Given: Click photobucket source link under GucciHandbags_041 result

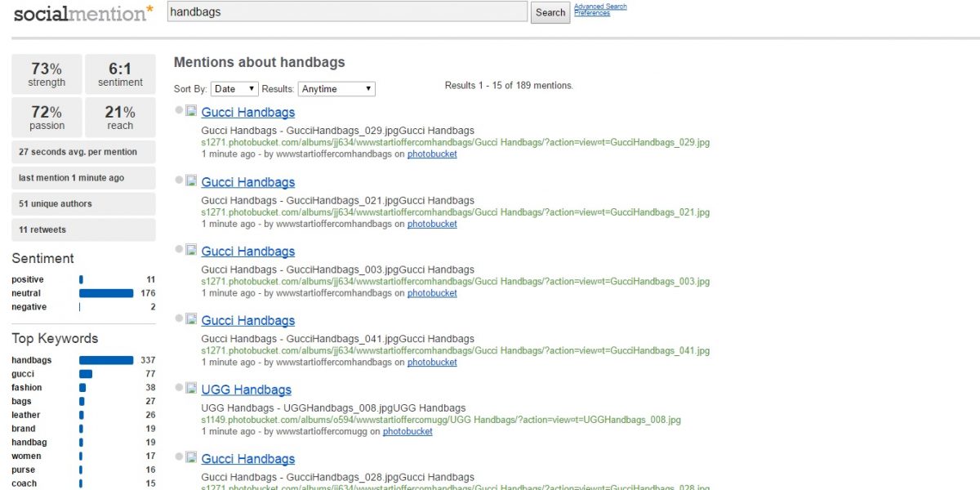Looking at the screenshot, I should click(x=432, y=363).
